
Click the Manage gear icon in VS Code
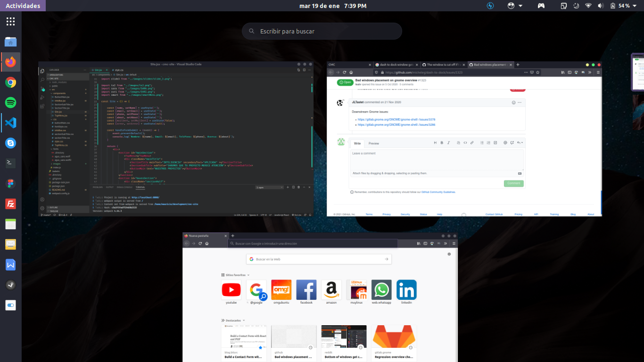[x=42, y=208]
